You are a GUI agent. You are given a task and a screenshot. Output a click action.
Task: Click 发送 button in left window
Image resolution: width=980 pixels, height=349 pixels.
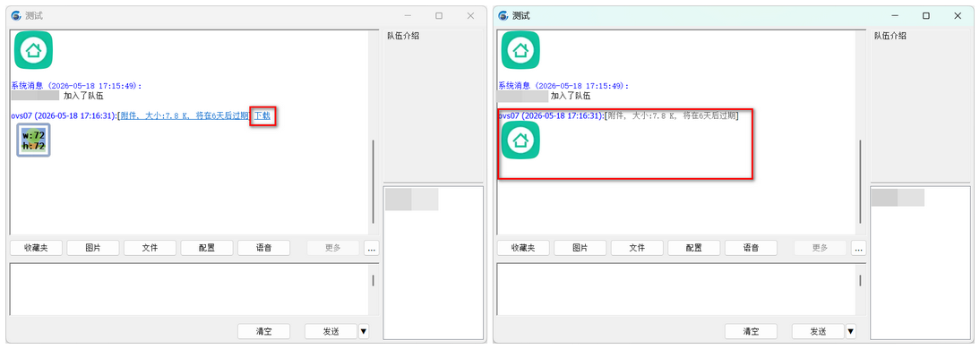coord(331,331)
